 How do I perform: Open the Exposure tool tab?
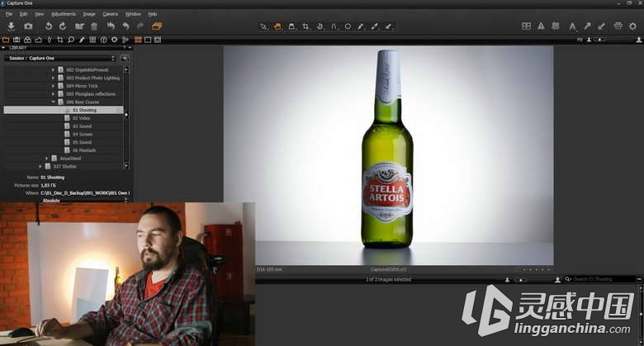[38, 40]
